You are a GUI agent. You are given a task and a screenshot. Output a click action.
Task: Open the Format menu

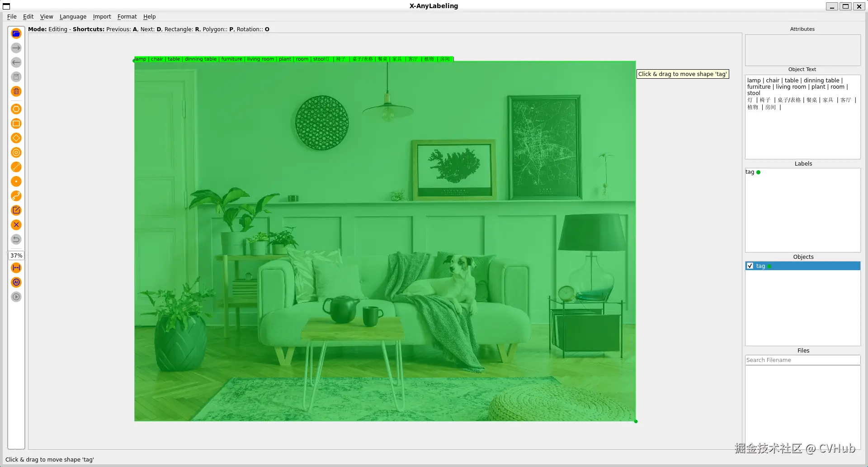pos(127,17)
